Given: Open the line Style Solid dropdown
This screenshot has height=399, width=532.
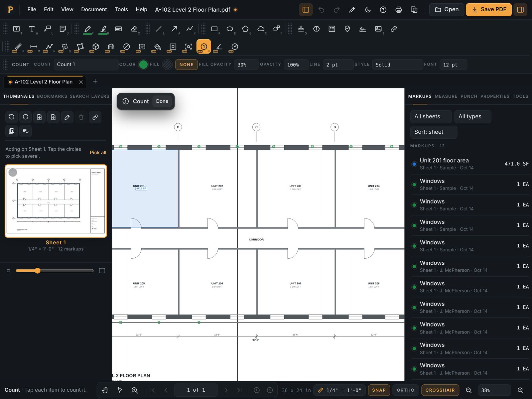Looking at the screenshot, I should click(x=397, y=65).
